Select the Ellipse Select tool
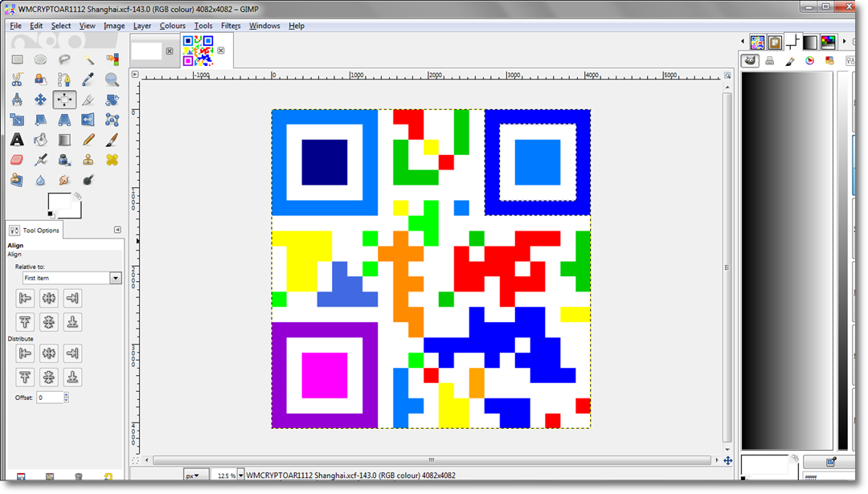The image size is (868, 494). click(x=40, y=59)
